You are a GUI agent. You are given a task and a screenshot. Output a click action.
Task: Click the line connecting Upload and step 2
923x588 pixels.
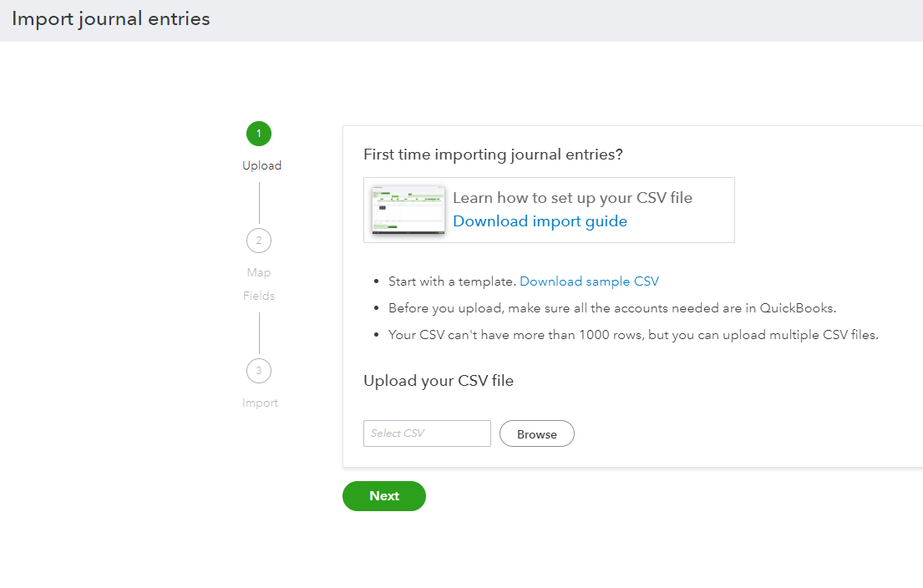(259, 203)
